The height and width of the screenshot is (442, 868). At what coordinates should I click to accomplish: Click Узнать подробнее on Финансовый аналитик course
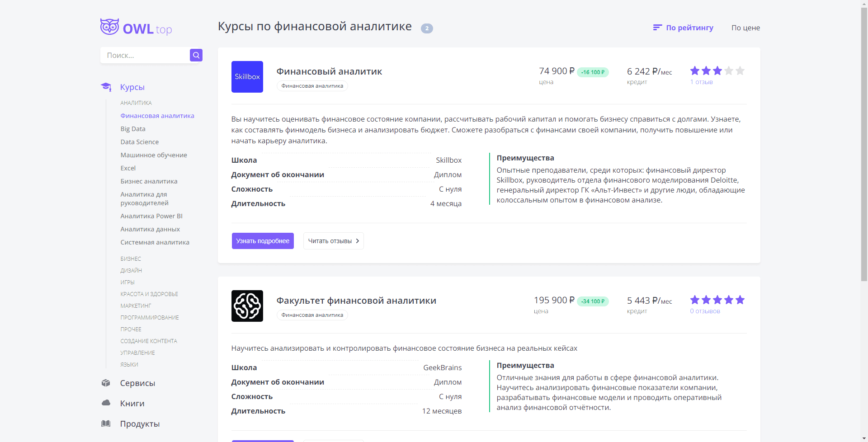click(262, 240)
